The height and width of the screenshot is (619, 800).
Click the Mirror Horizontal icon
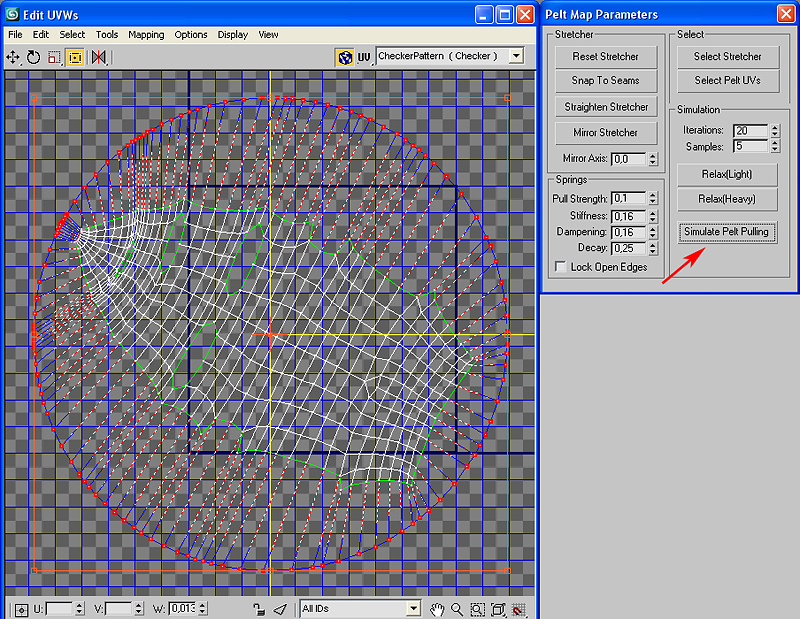(x=99, y=58)
